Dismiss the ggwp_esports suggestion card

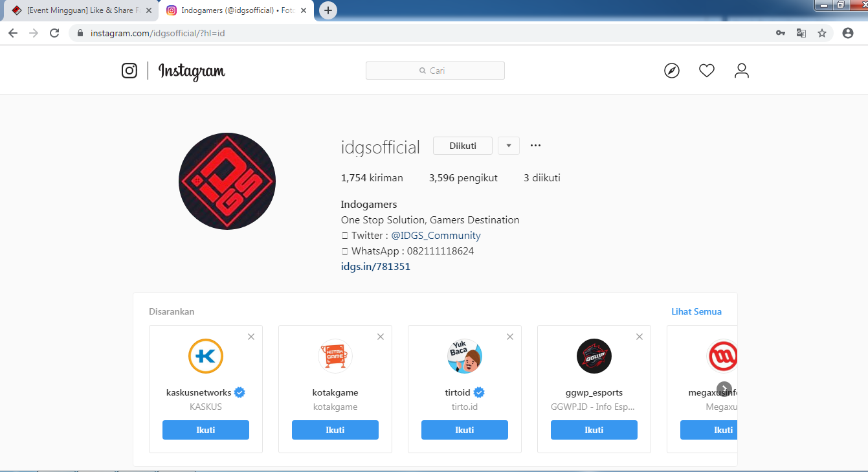pos(640,337)
